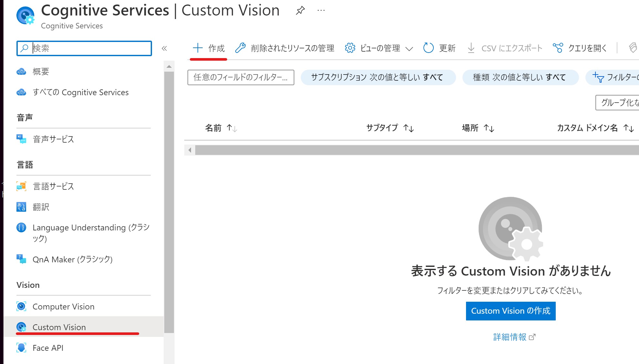Sort by サブタイプ column header
Viewport: 639px width, 364px height.
coord(390,128)
